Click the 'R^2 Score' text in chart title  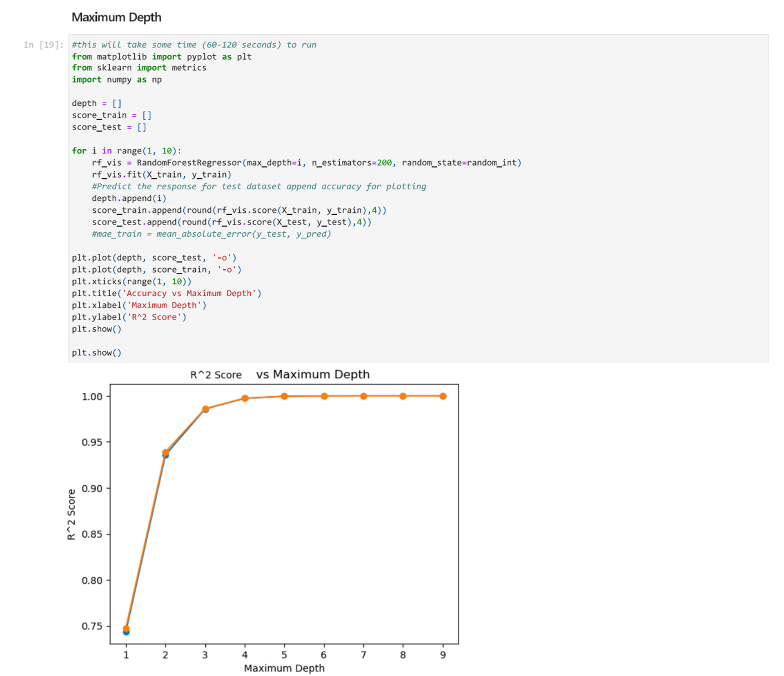(216, 375)
